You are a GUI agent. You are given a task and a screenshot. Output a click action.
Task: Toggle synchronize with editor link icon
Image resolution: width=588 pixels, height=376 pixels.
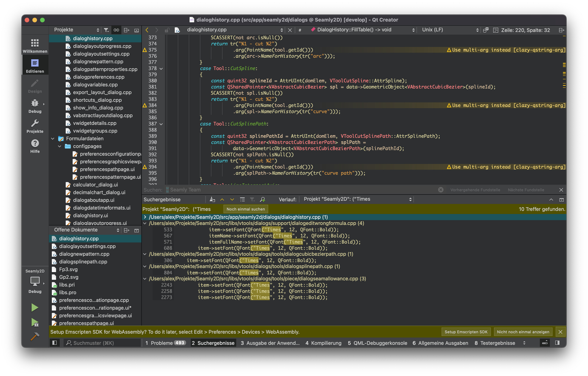pos(116,30)
